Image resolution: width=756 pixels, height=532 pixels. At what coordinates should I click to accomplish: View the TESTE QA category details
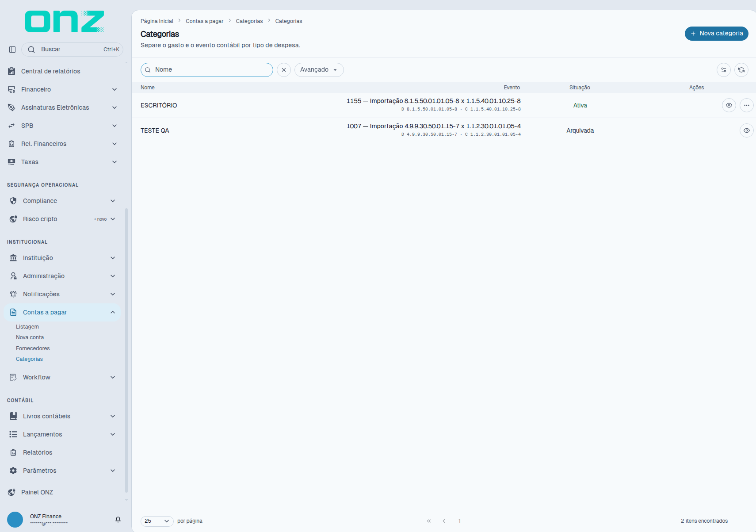point(747,130)
